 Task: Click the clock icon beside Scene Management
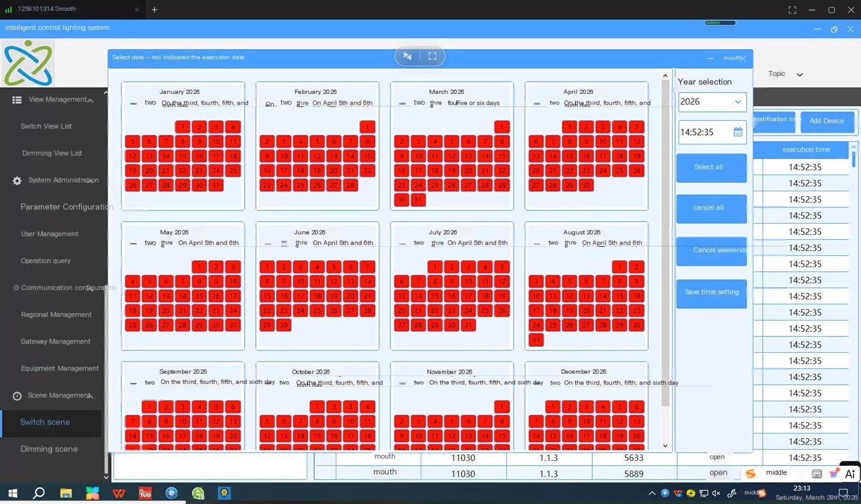(x=17, y=396)
